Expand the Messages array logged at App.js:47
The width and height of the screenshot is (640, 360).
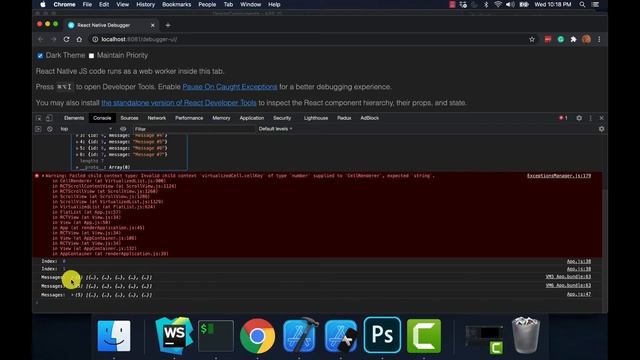click(x=73, y=295)
